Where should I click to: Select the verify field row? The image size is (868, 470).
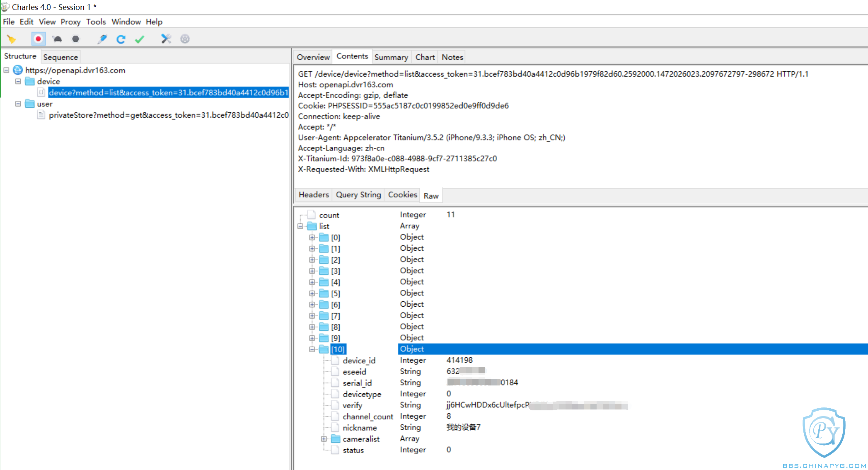[x=580, y=405]
